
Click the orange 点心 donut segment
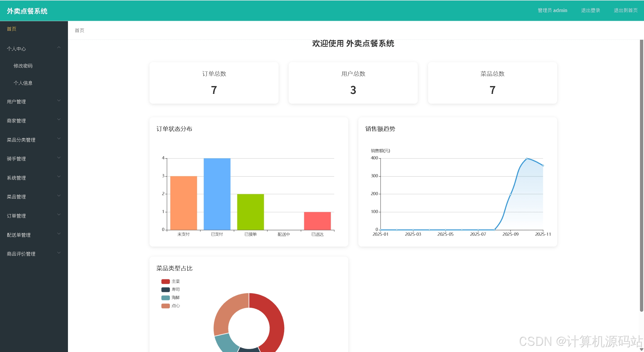point(224,315)
